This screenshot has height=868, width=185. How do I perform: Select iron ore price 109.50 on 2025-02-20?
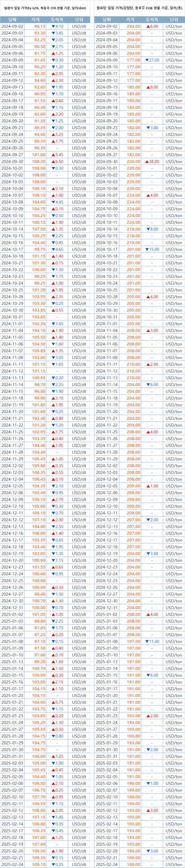coord(39,851)
